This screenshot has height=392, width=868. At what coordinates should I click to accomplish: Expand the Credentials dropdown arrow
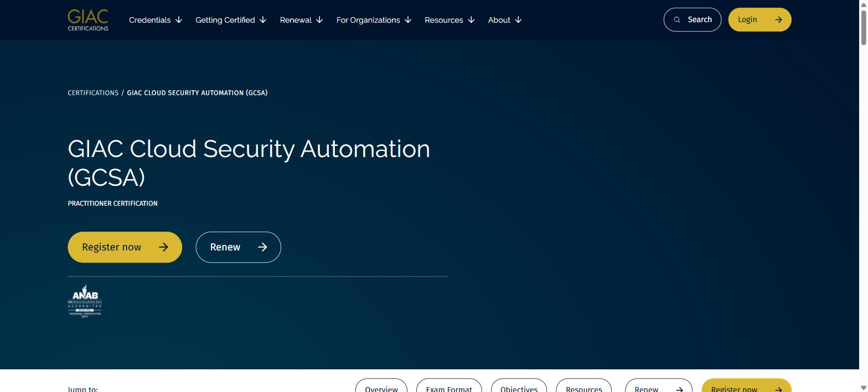179,20
